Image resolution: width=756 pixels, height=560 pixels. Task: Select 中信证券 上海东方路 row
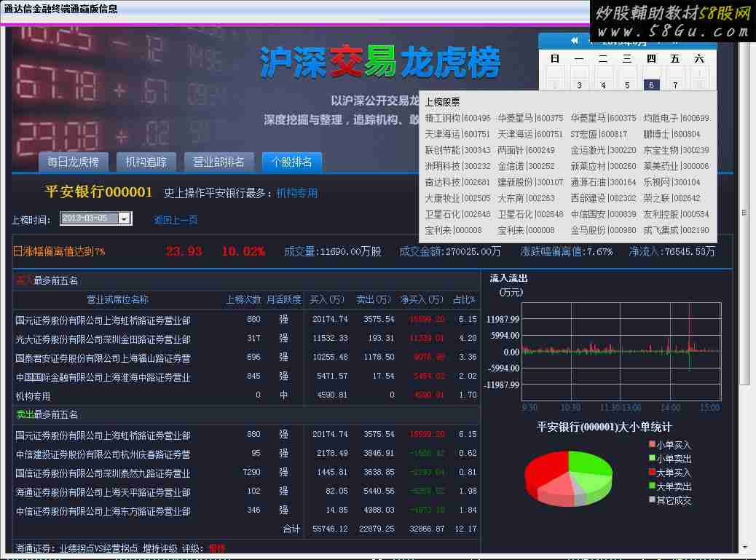point(246,510)
